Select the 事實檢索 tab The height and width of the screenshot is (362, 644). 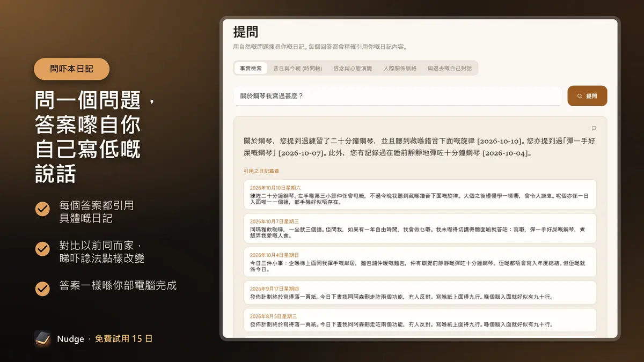click(251, 68)
